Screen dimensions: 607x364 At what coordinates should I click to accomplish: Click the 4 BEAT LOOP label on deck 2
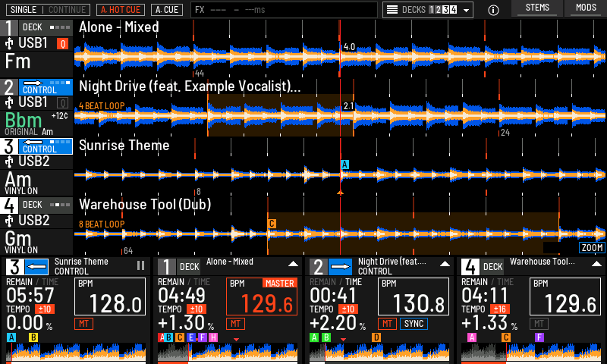102,106
